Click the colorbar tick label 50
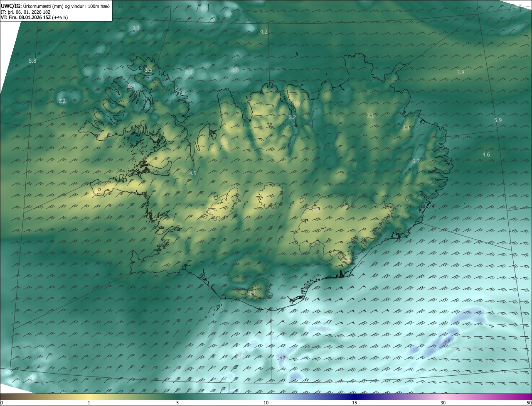Image resolution: width=532 pixels, height=406 pixels. pyautogui.click(x=529, y=403)
